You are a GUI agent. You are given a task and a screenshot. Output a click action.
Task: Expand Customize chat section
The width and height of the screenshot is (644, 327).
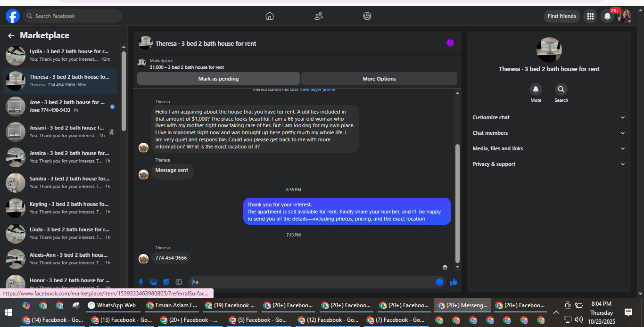(549, 117)
